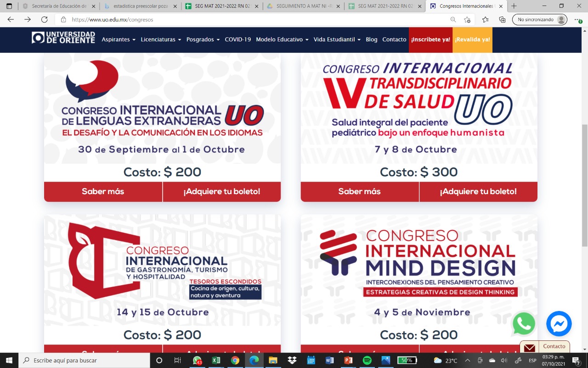The image size is (588, 368).
Task: Click the ¡Revalida ya! button
Action: 472,40
